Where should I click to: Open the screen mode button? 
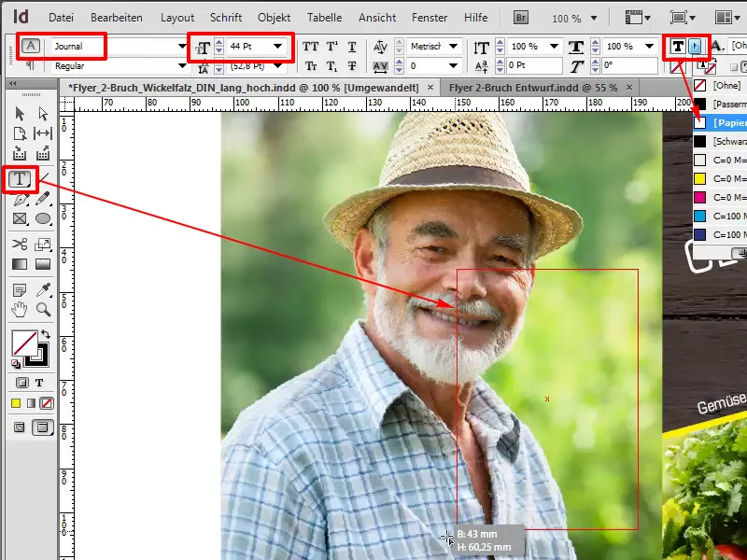pos(683,18)
